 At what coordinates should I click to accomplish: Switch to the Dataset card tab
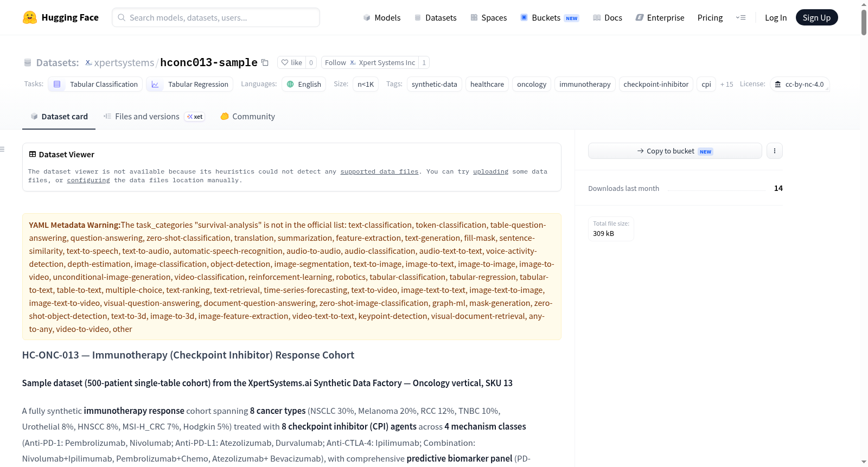coord(59,117)
